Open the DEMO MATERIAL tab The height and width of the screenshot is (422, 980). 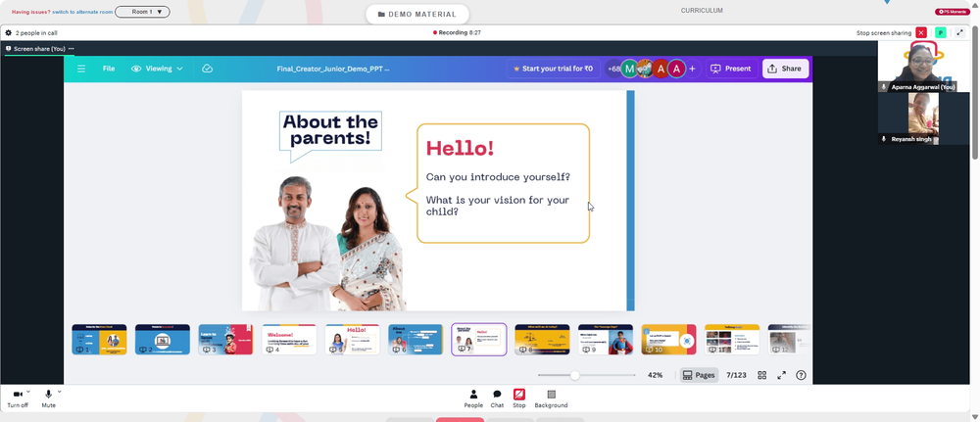[416, 15]
